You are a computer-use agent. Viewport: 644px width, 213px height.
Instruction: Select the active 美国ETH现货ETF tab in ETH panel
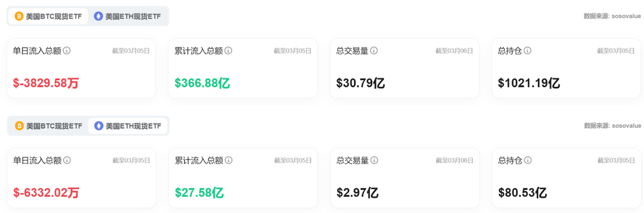[x=128, y=126]
